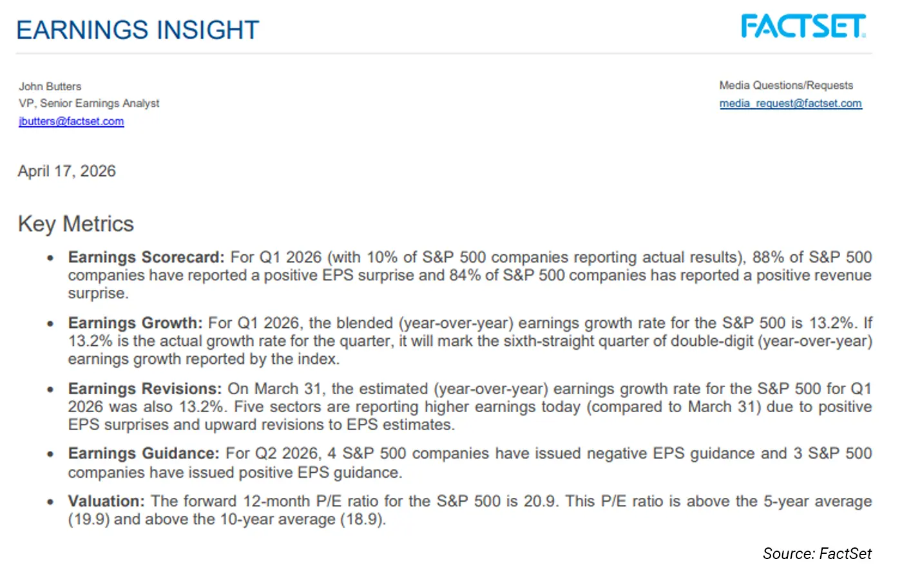Click the bullet point beside Earnings Guidance
Image resolution: width=902 pixels, height=588 pixels.
point(50,455)
